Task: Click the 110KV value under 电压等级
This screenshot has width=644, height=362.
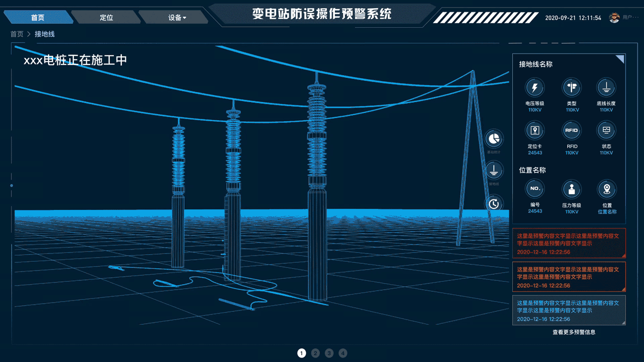Action: click(535, 110)
